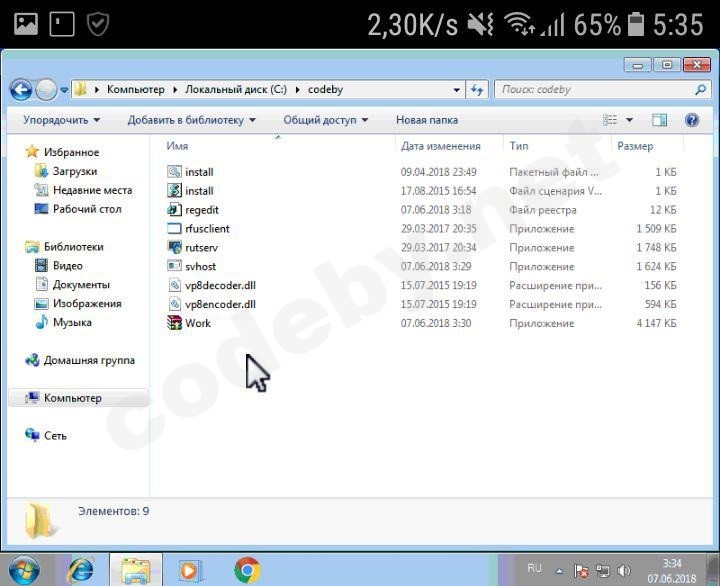Open the 'Музыка' library
The image size is (720, 586).
point(63,322)
